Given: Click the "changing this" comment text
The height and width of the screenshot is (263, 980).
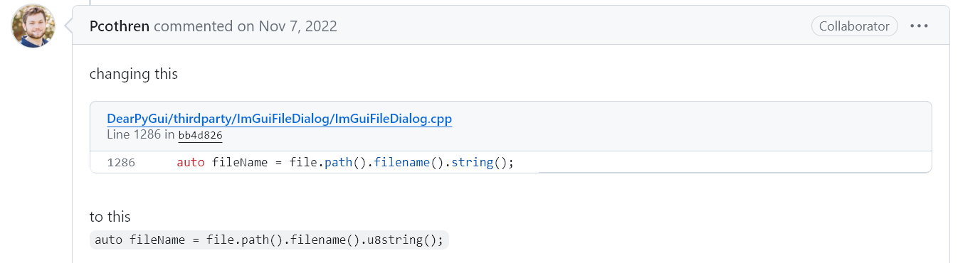Looking at the screenshot, I should click(x=134, y=73).
